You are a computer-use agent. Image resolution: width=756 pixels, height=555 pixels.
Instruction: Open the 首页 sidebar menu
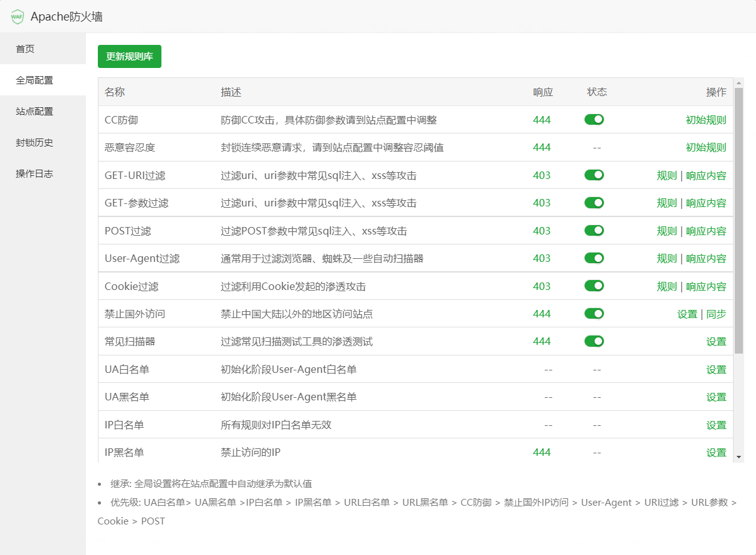pos(43,49)
